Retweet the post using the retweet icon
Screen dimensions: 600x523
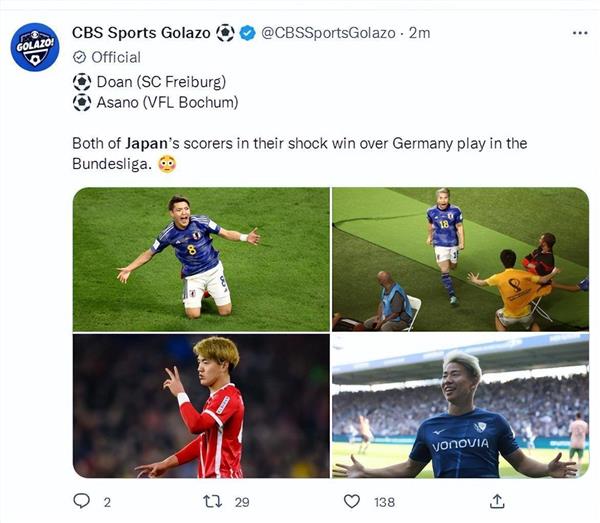click(211, 501)
